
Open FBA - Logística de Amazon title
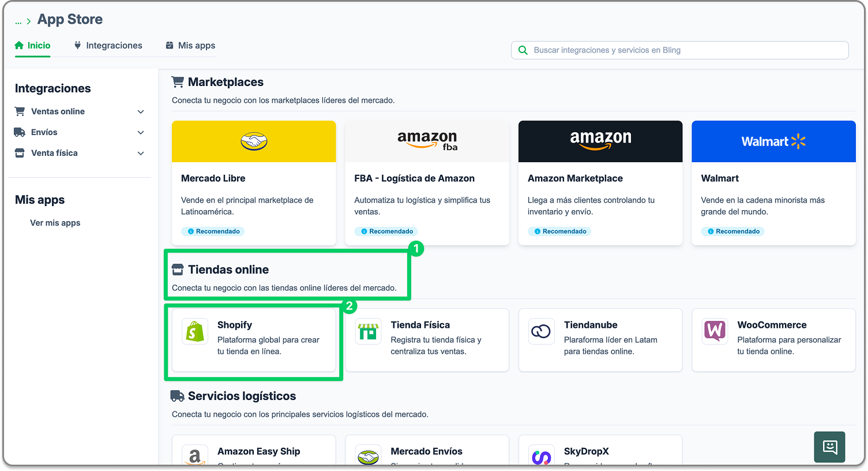pyautogui.click(x=415, y=178)
